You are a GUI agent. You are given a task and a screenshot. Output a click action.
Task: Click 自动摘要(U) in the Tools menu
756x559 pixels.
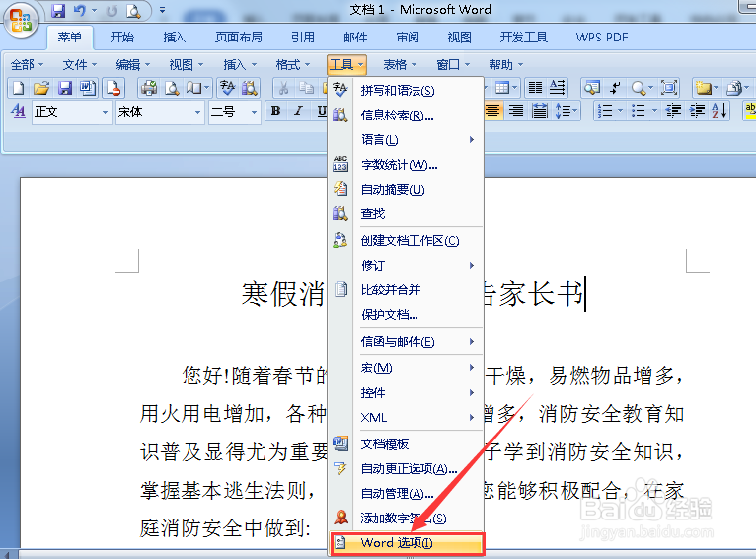point(406,190)
